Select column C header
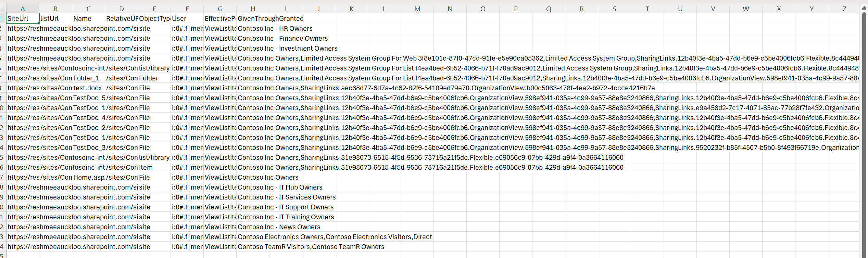 [x=88, y=9]
